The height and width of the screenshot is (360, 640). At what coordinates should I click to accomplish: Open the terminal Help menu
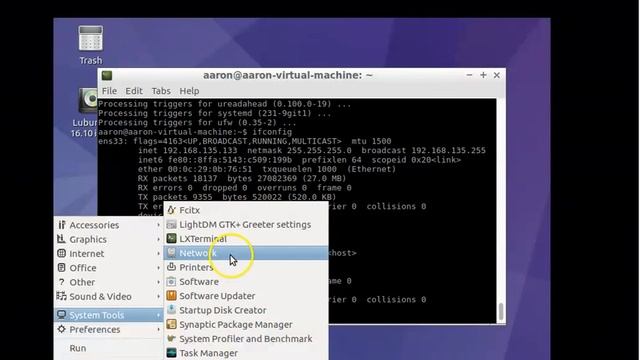click(189, 91)
